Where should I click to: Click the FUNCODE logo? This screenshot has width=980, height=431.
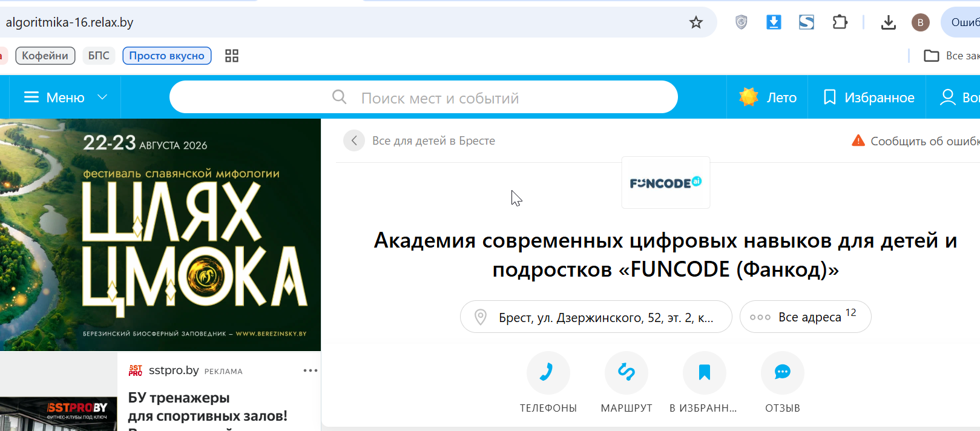tap(666, 183)
